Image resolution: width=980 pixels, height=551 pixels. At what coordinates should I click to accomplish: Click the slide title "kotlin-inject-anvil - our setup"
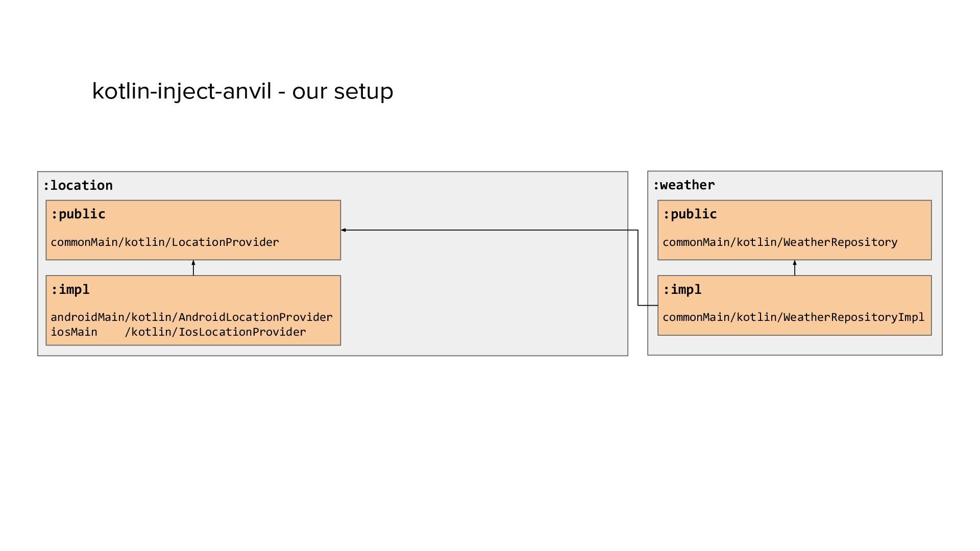pyautogui.click(x=242, y=91)
